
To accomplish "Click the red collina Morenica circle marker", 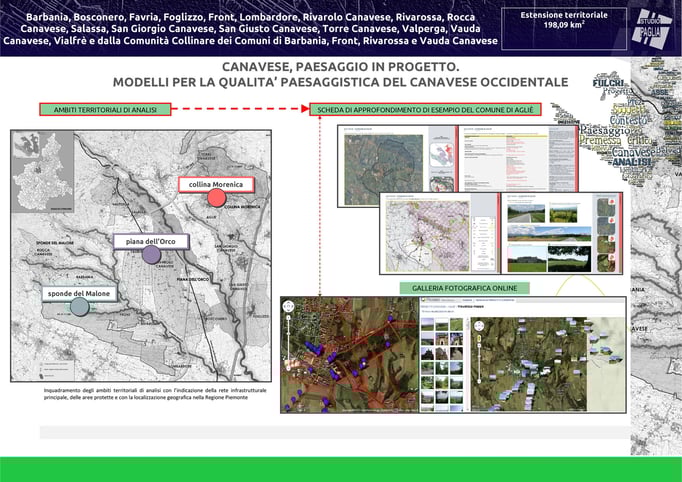I will [x=217, y=197].
